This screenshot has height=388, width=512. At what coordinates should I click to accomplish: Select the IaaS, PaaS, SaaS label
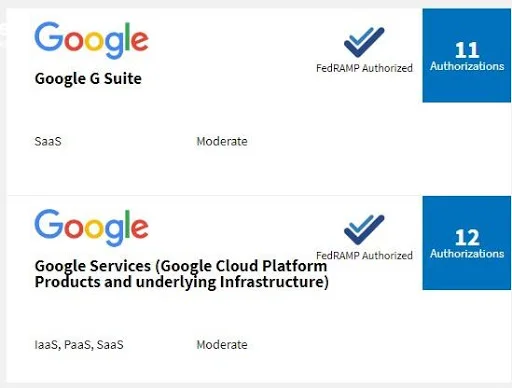pos(79,345)
